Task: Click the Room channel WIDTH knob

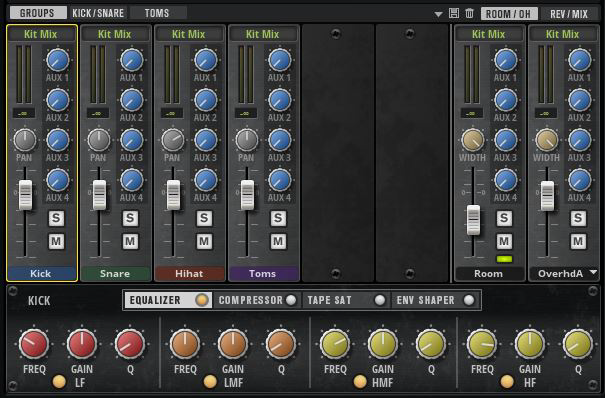Action: pyautogui.click(x=473, y=140)
